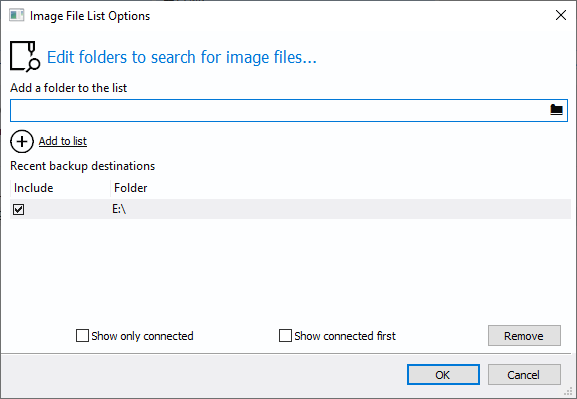Confirm the dialog with OK
The width and height of the screenshot is (577, 399).
tap(443, 375)
